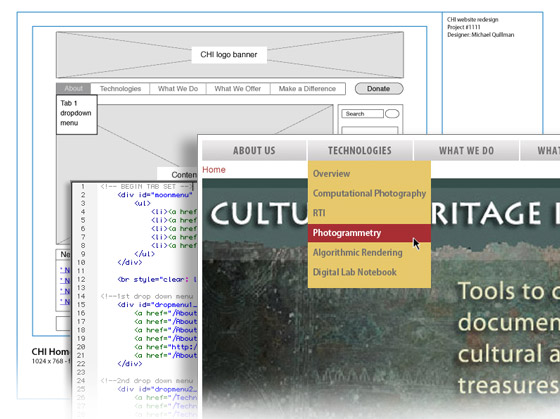Select the wireframe What We Do tab
Image resolution: width=560 pixels, height=419 pixels.
pos(178,89)
